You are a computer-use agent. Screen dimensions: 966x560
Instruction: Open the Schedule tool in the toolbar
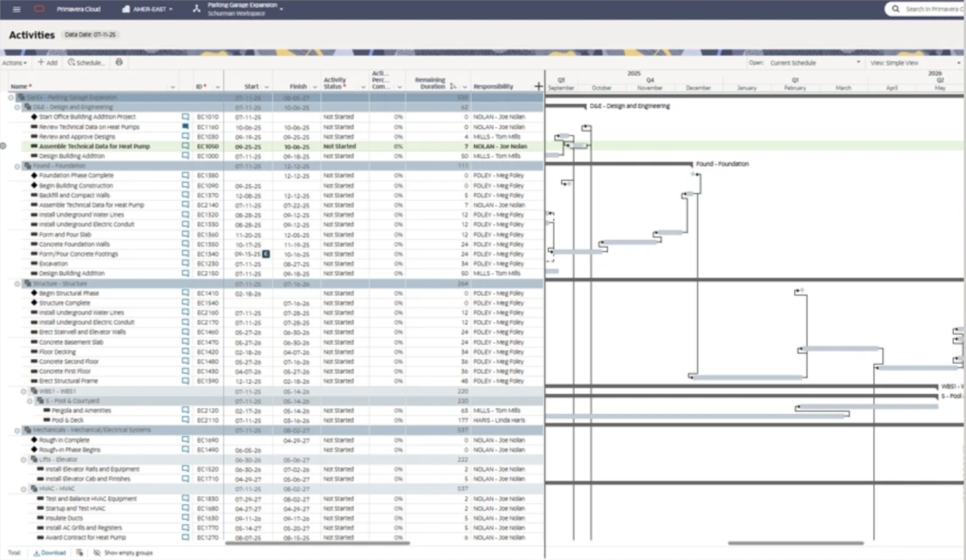(85, 62)
